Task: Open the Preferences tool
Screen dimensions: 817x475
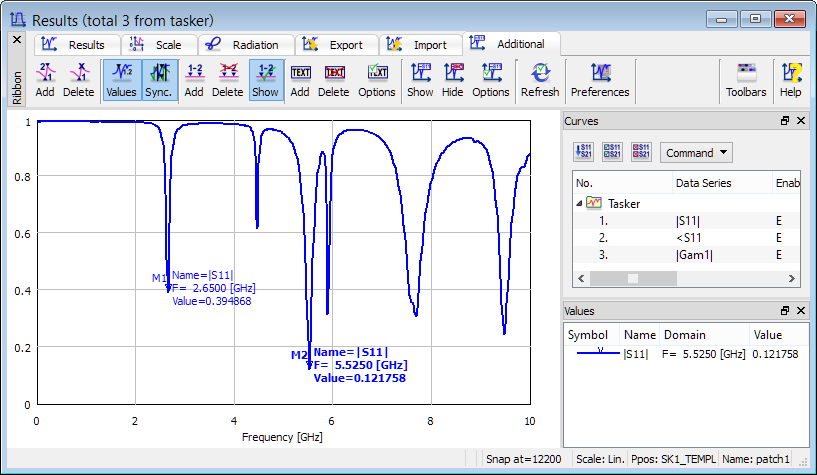Action: [600, 79]
